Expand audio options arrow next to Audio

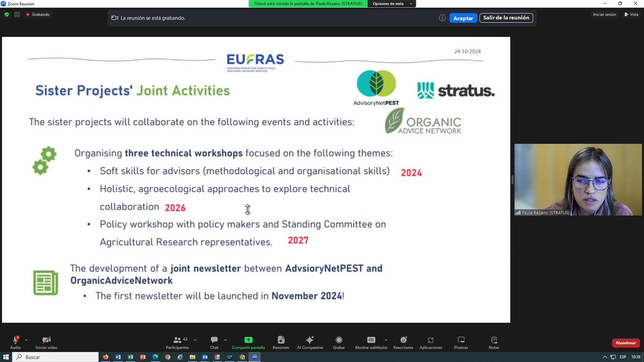pyautogui.click(x=26, y=340)
